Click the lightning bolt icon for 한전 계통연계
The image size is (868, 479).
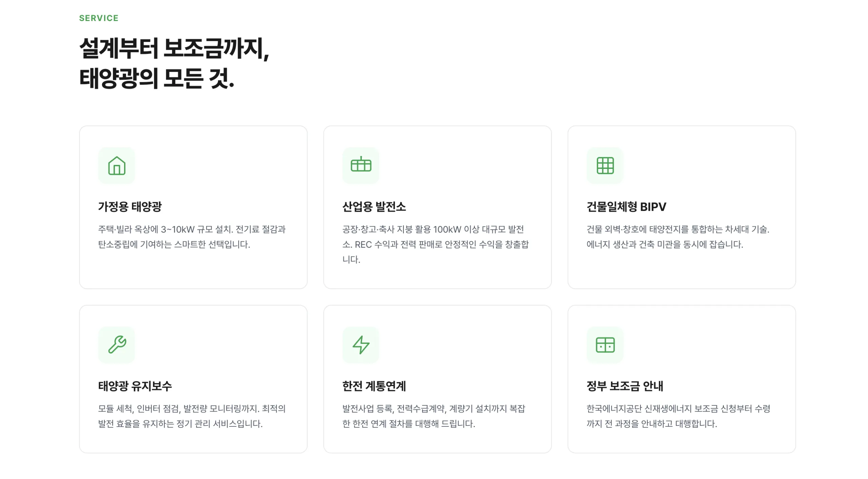coord(360,345)
